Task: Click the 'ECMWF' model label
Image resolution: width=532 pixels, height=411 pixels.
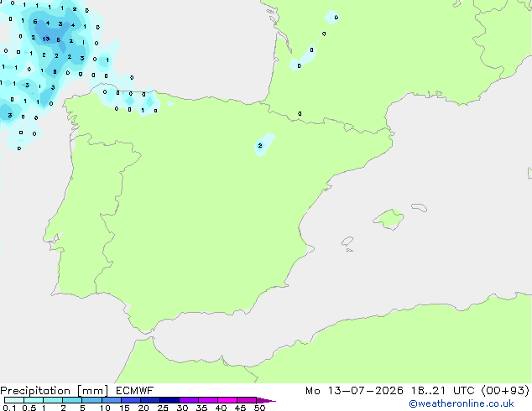Action: (x=135, y=391)
